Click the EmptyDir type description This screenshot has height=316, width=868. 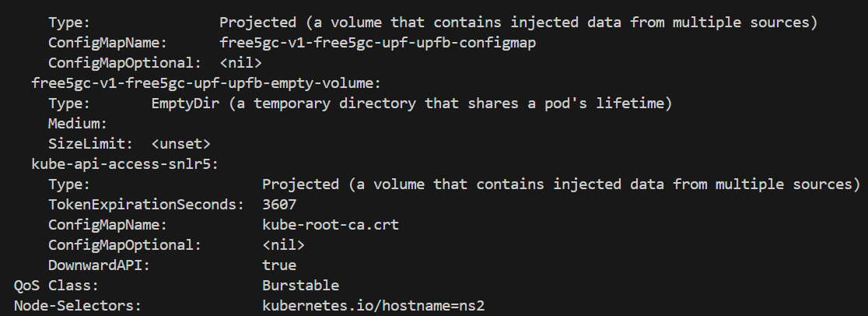(412, 104)
